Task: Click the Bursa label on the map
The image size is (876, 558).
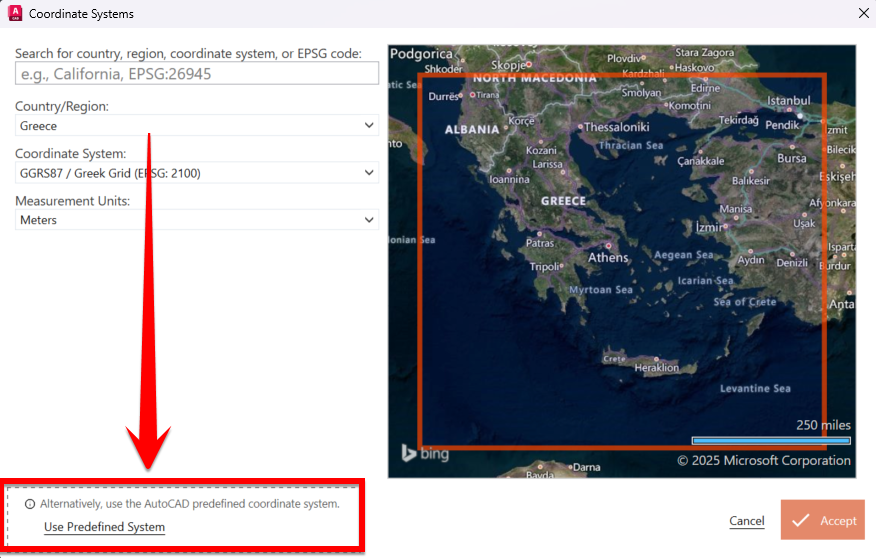Action: coord(792,158)
